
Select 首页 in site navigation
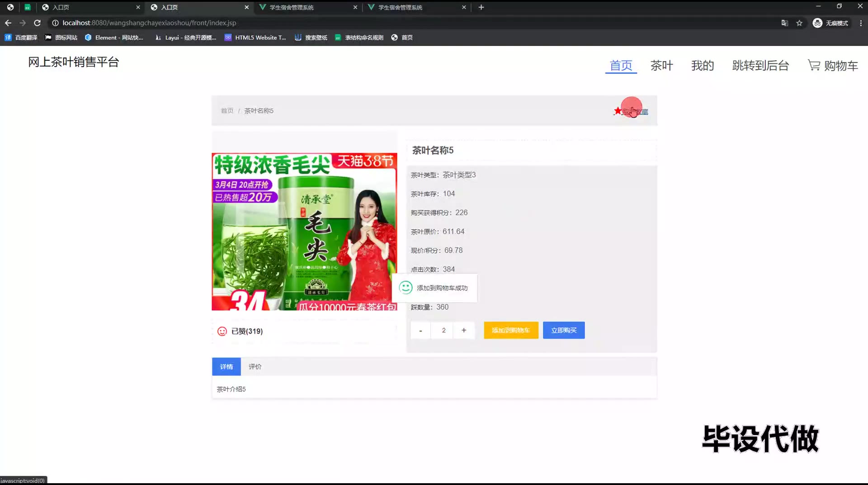621,66
